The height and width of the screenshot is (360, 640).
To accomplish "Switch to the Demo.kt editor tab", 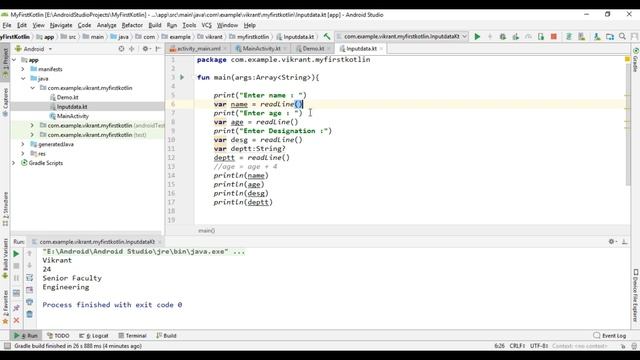I will tap(313, 49).
